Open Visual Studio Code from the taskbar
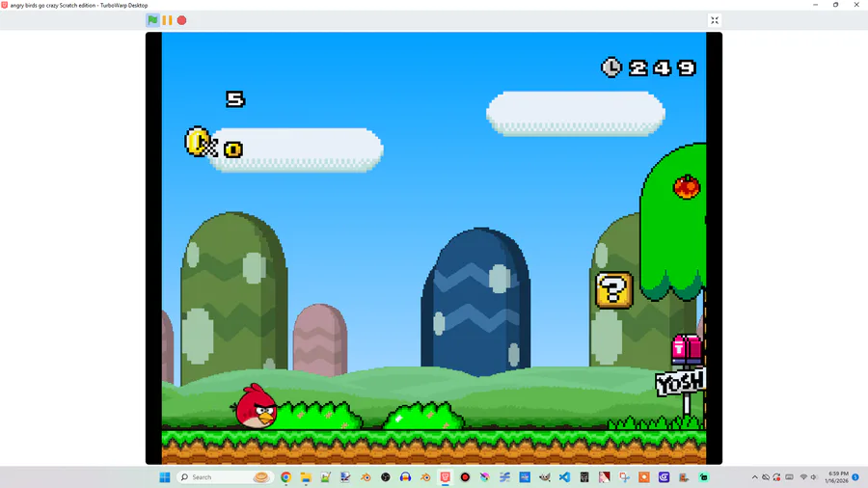868x488 pixels. coord(564,477)
